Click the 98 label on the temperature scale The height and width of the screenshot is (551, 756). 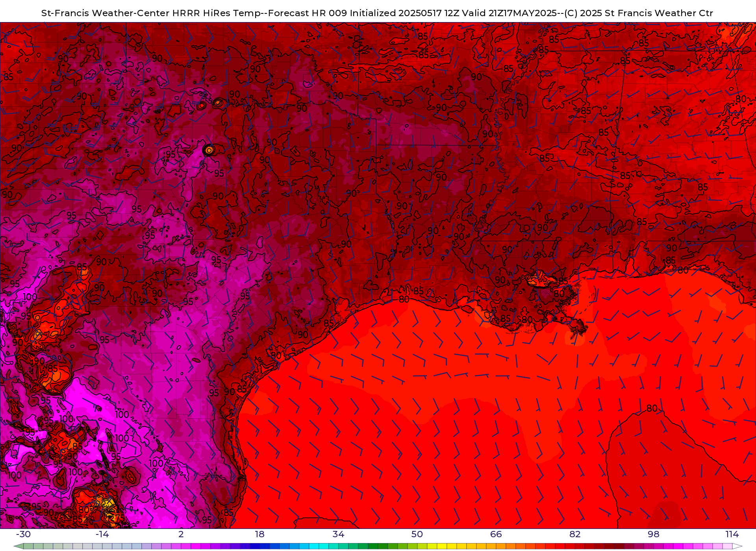[654, 534]
